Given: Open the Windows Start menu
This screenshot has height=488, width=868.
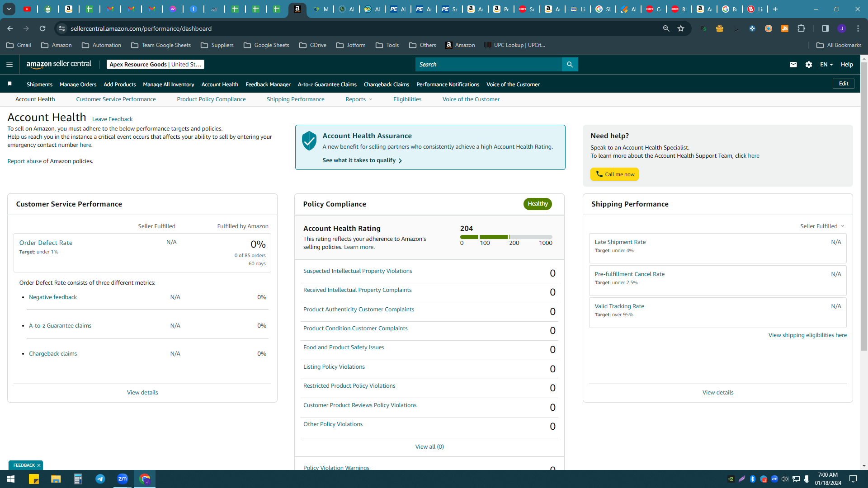Looking at the screenshot, I should pyautogui.click(x=11, y=479).
